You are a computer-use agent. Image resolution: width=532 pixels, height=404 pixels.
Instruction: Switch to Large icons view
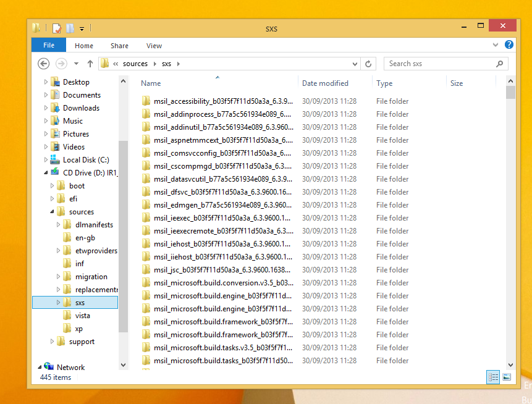point(507,377)
